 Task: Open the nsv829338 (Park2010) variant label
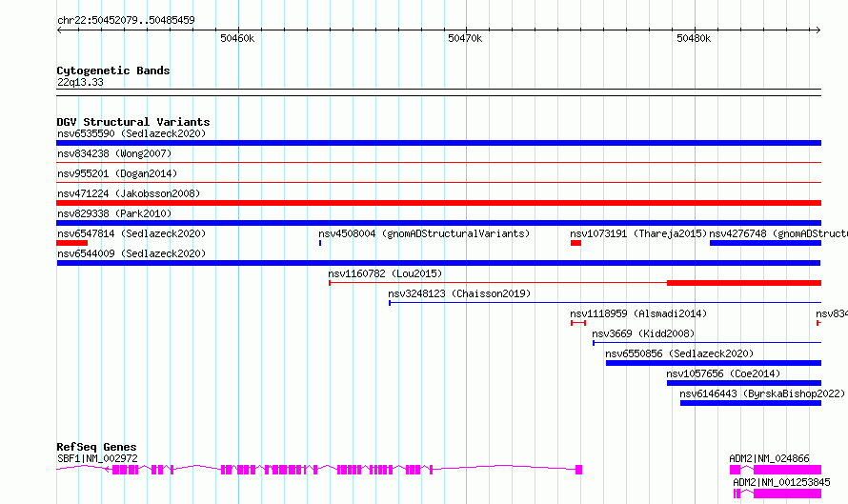tap(114, 213)
